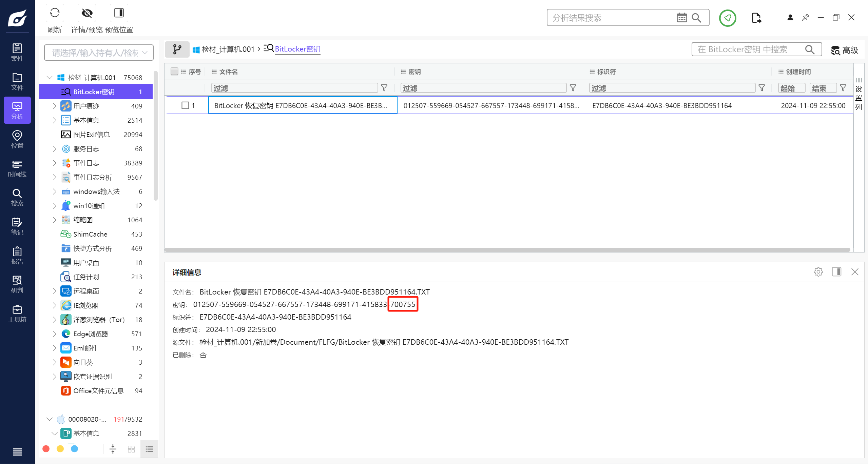Click the branch tree icon beside breadcrumb
Image resolution: width=868 pixels, height=464 pixels.
[177, 49]
